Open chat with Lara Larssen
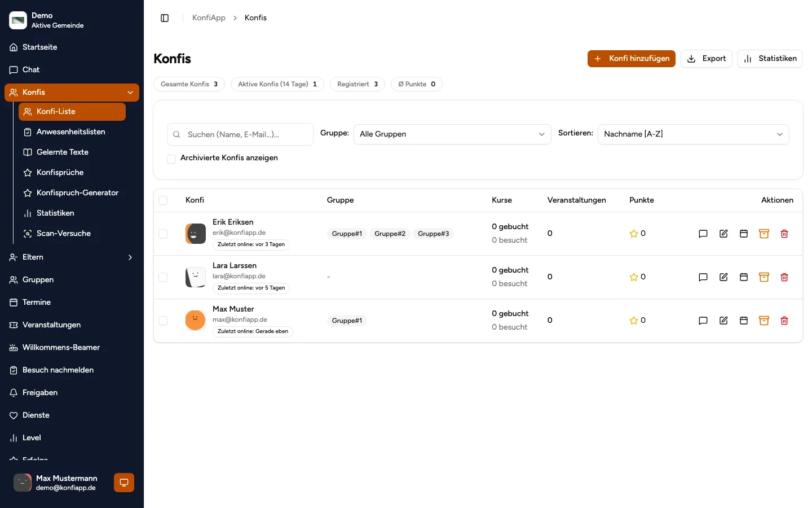Viewport: 812px width, 508px height. 703,277
